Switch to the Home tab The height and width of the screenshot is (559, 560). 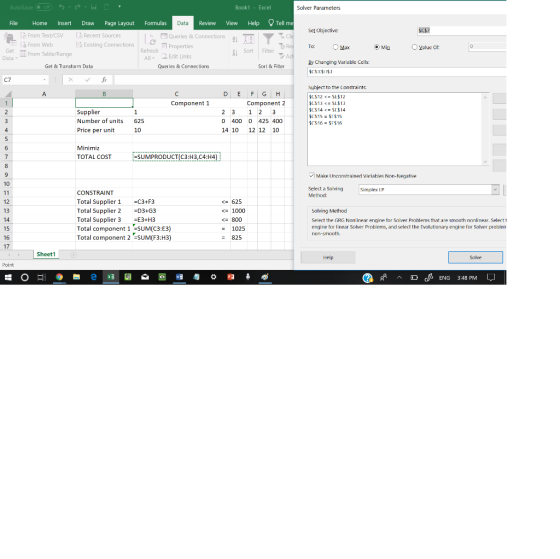(39, 23)
